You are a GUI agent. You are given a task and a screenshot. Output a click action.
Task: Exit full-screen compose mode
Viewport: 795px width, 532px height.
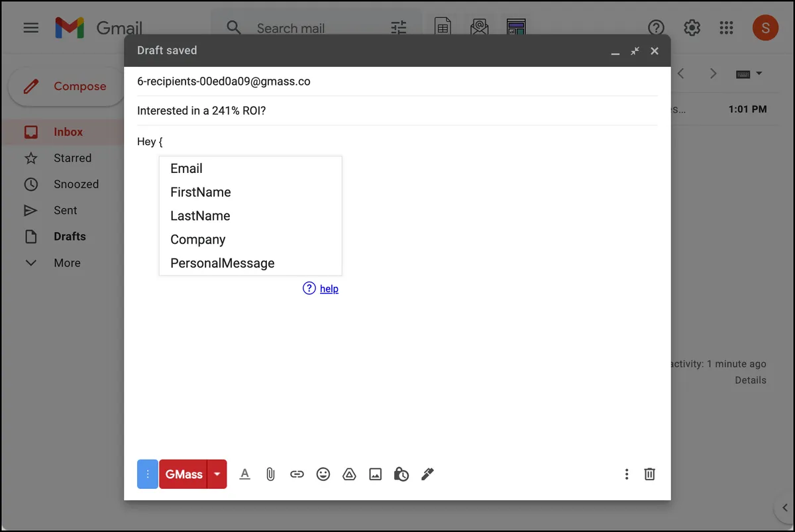635,51
